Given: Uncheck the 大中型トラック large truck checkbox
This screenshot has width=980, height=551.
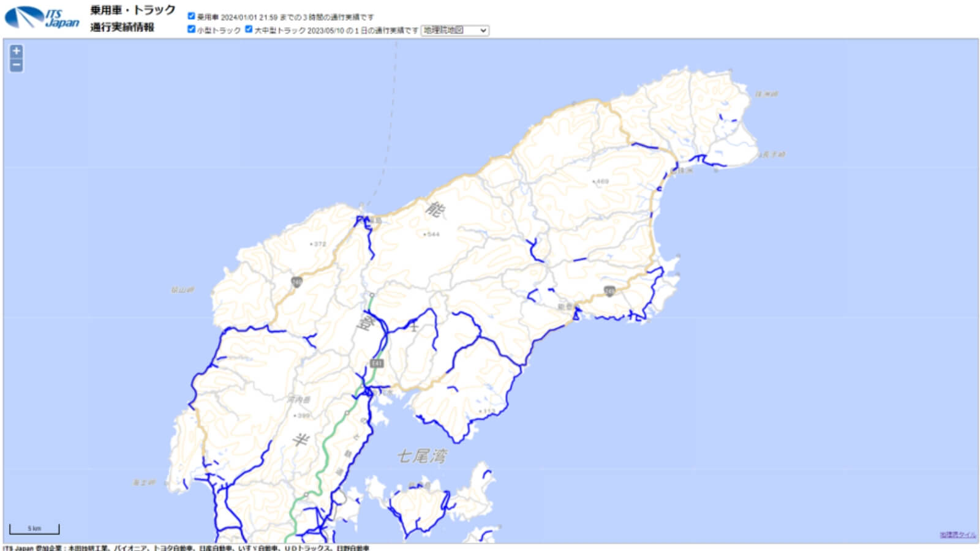Looking at the screenshot, I should click(x=249, y=29).
